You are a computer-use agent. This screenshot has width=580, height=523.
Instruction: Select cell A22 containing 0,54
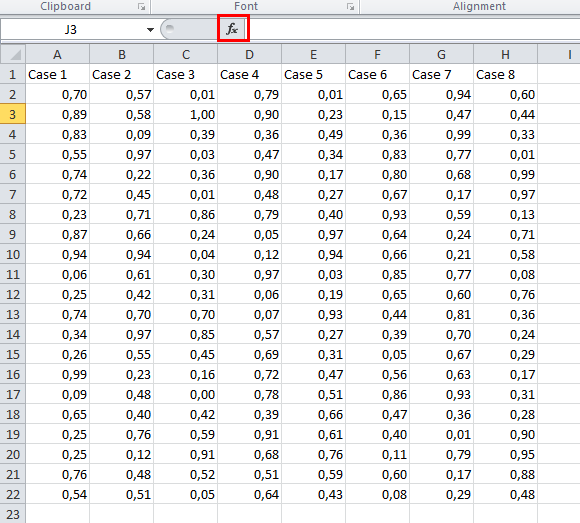(57, 495)
